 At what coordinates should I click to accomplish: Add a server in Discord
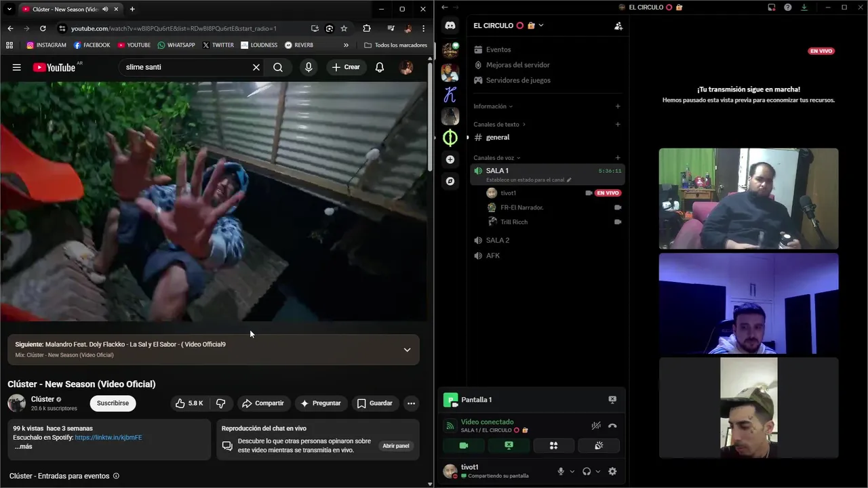[450, 159]
